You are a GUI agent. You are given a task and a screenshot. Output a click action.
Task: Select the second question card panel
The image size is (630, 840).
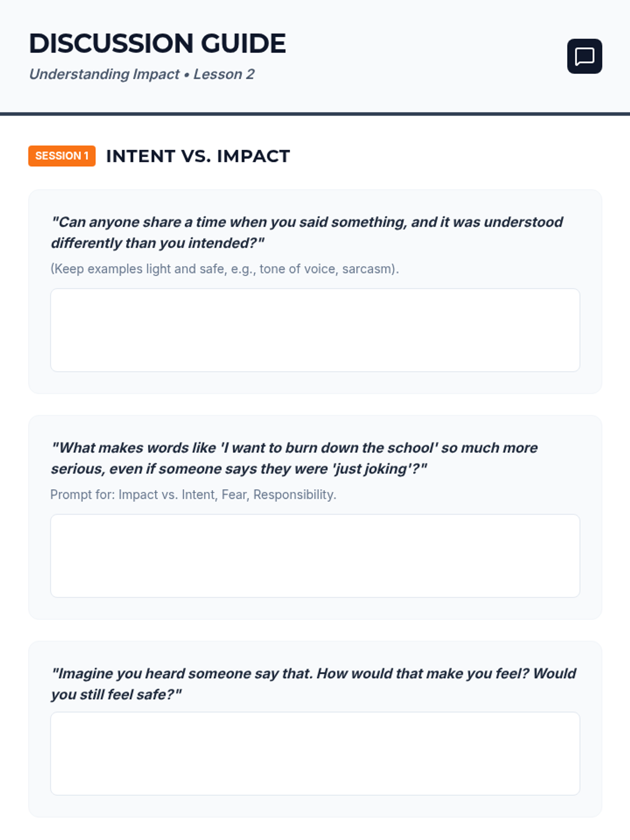coord(315,517)
